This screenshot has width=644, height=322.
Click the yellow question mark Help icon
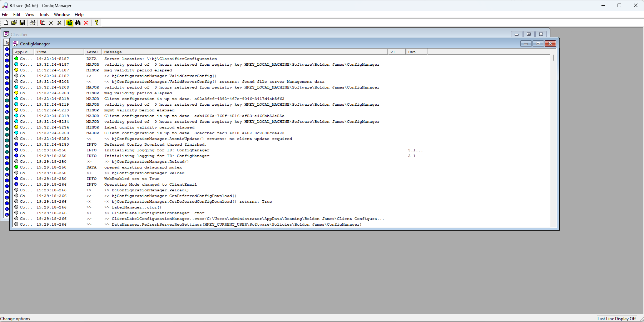pos(96,22)
